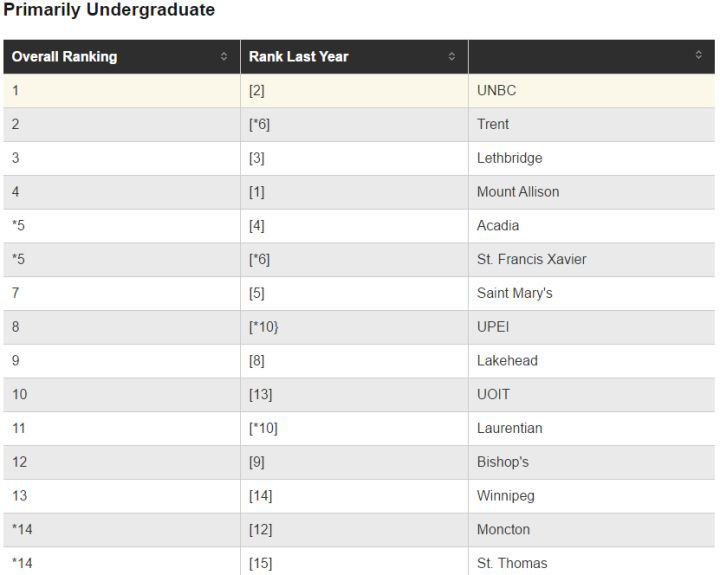Select Lakehead in the table

point(507,361)
